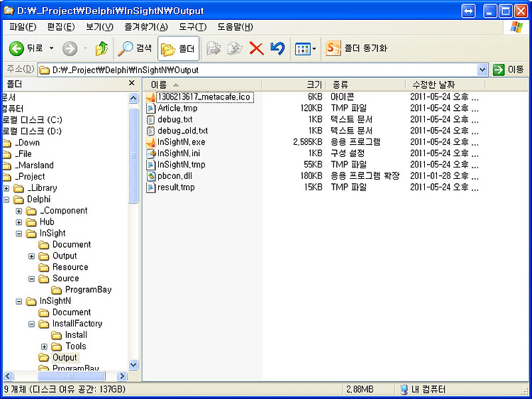
Task: Open the 즐겨찾기(A) menu
Action: coord(146,27)
